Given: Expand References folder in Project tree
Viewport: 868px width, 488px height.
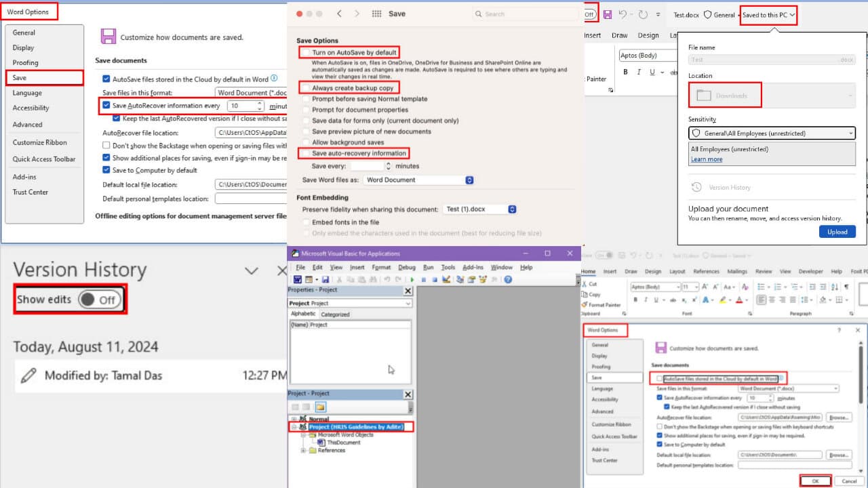Looking at the screenshot, I should (304, 450).
